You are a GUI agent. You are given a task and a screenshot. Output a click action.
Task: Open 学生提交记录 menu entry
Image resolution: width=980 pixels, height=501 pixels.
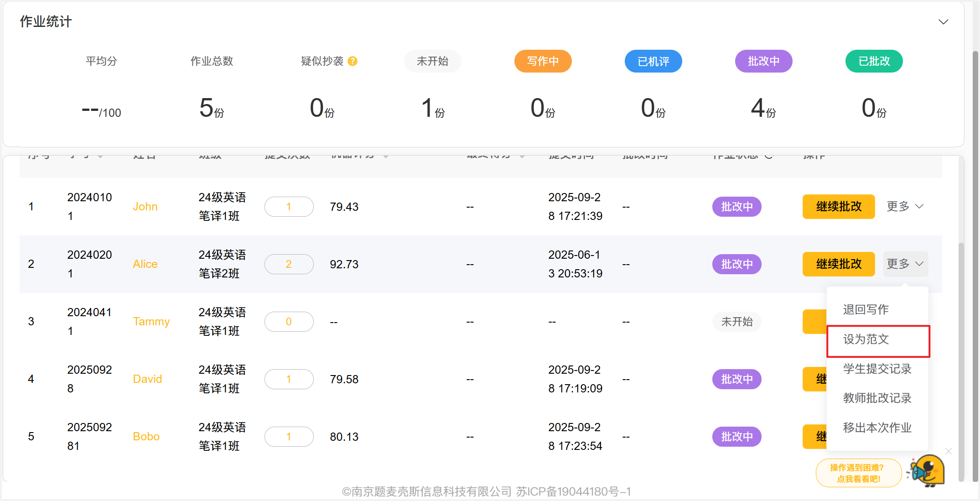(x=877, y=369)
